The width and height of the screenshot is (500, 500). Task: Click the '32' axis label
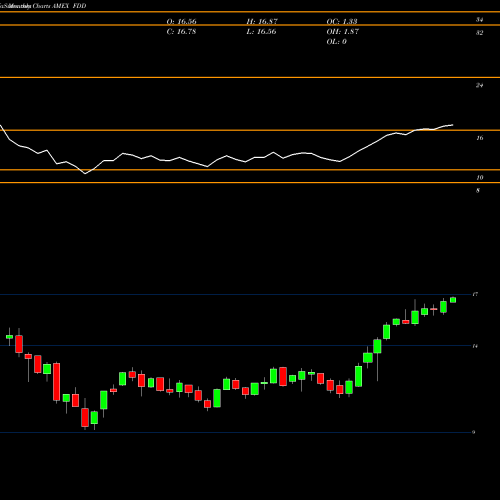[x=479, y=33]
